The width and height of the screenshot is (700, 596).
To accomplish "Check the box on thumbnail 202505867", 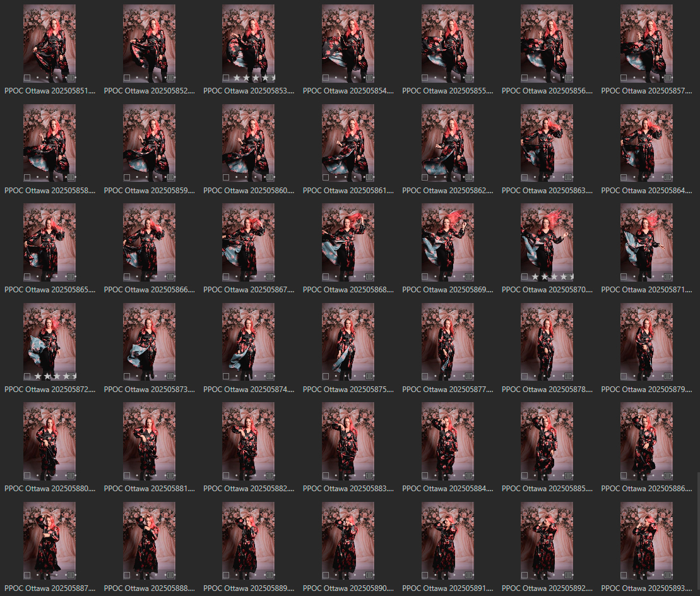I will (226, 277).
